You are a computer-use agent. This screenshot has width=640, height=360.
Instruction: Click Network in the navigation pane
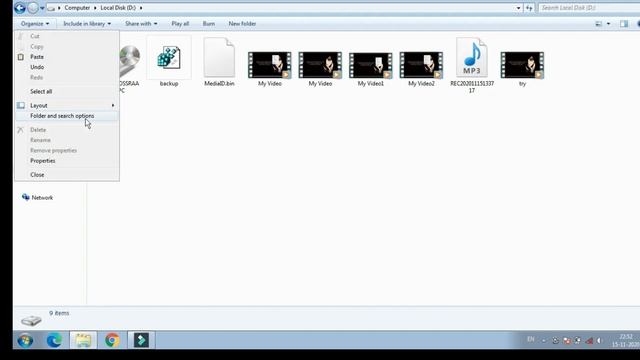point(42,198)
